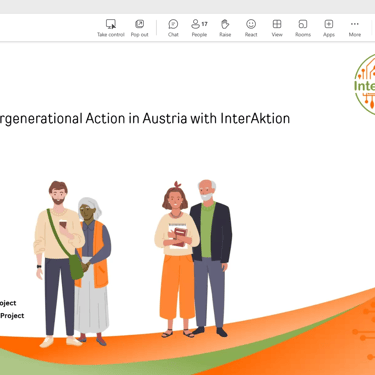Open breakout Rooms

tap(303, 28)
